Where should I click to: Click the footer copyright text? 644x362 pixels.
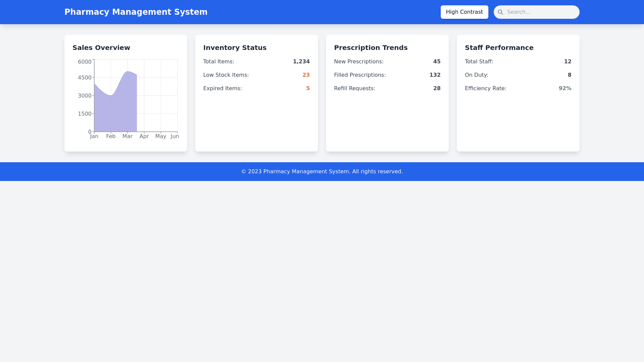[322, 171]
